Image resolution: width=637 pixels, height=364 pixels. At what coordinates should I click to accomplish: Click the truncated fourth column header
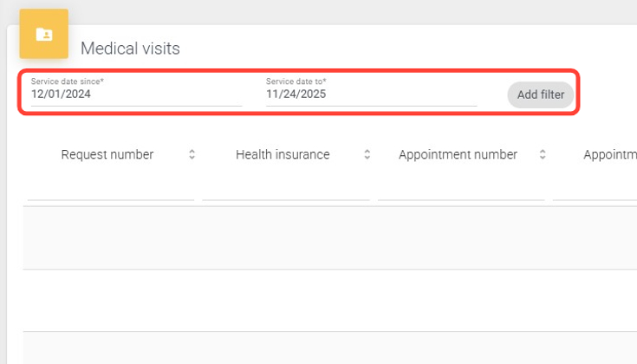[x=610, y=155]
